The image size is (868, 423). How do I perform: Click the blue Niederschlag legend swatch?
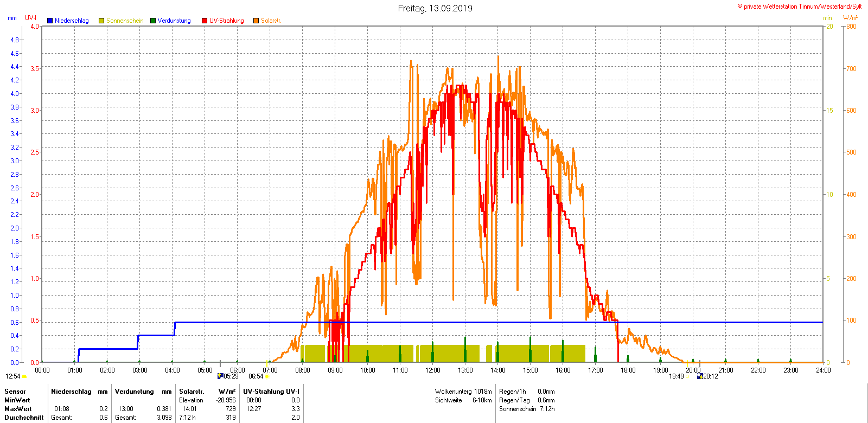(50, 21)
